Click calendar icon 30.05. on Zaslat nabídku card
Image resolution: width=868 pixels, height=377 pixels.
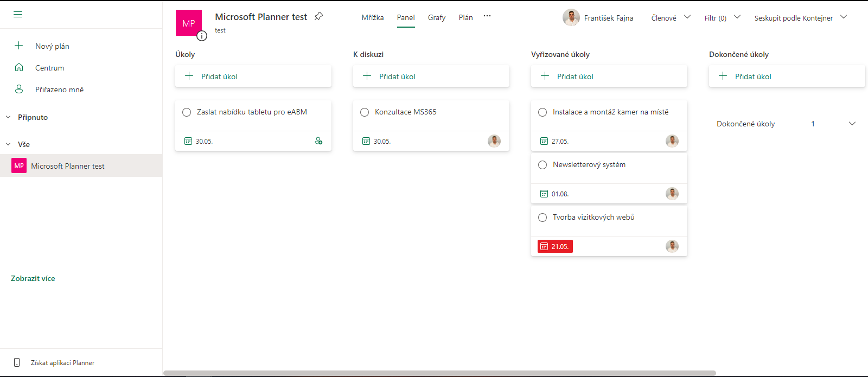coord(188,141)
